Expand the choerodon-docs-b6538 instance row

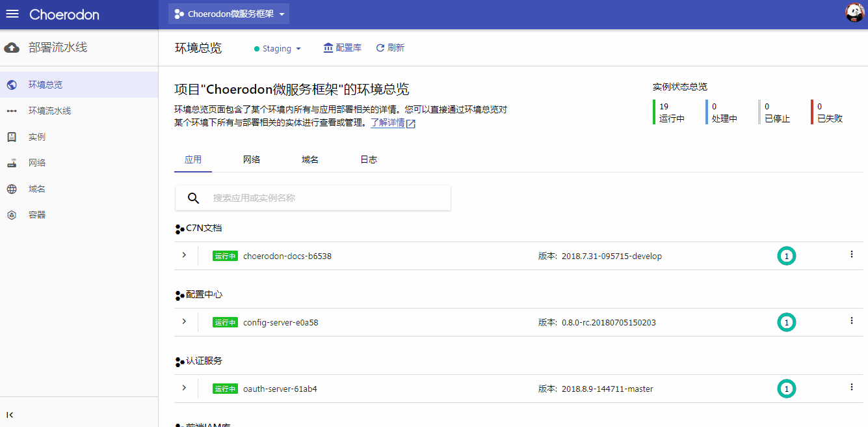(x=184, y=255)
